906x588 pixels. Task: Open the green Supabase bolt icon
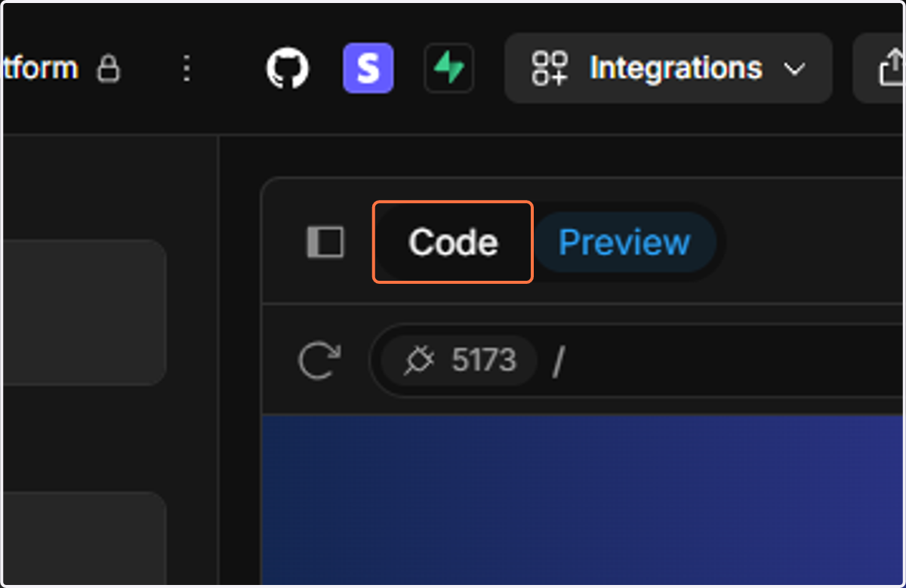(449, 69)
